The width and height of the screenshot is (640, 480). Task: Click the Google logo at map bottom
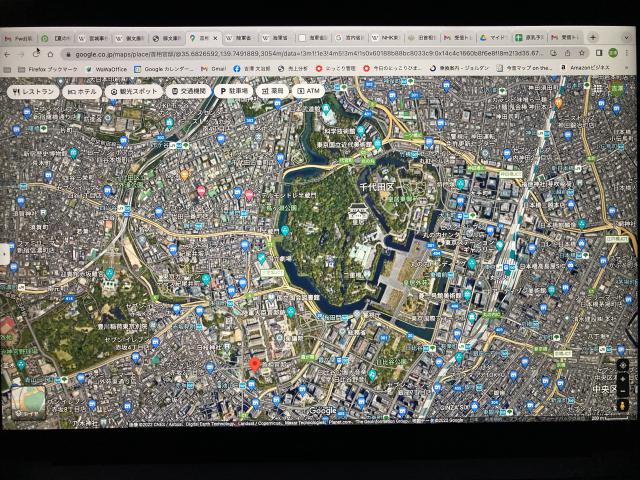tap(322, 411)
